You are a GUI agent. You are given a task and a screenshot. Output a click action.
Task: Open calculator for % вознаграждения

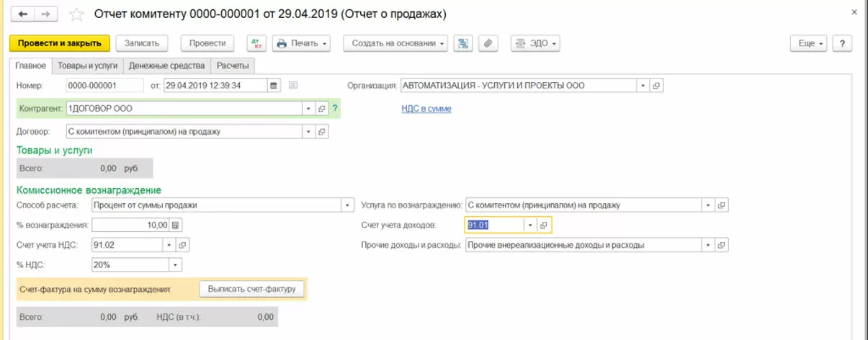click(176, 225)
